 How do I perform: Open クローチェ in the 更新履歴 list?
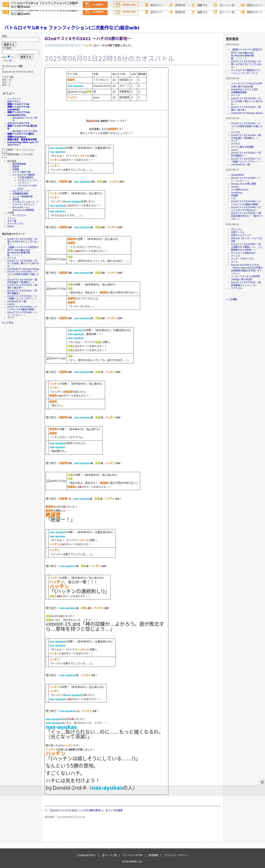click(x=236, y=229)
